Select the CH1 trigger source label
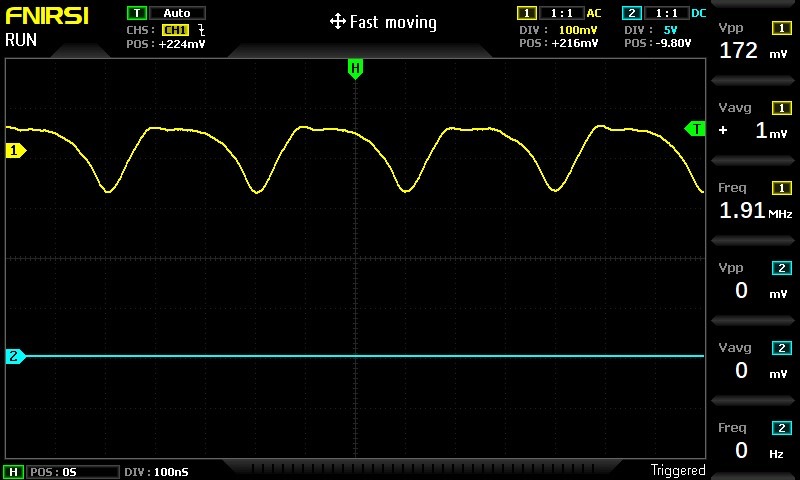This screenshot has width=800, height=480. (x=176, y=30)
